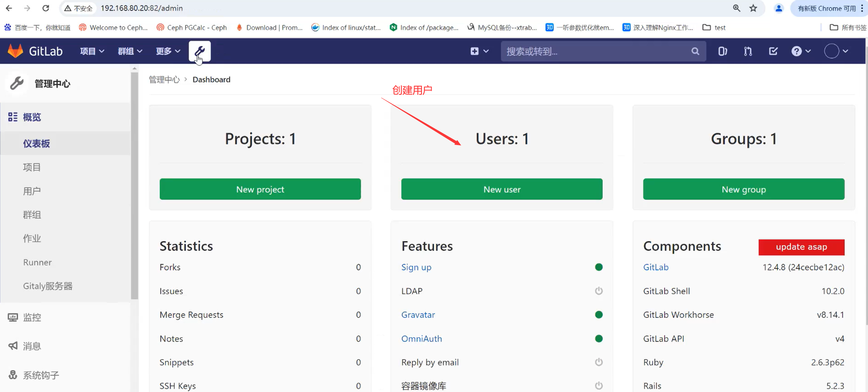868x392 pixels.
Task: Click the 搜索或转到 search field
Action: [x=594, y=51]
